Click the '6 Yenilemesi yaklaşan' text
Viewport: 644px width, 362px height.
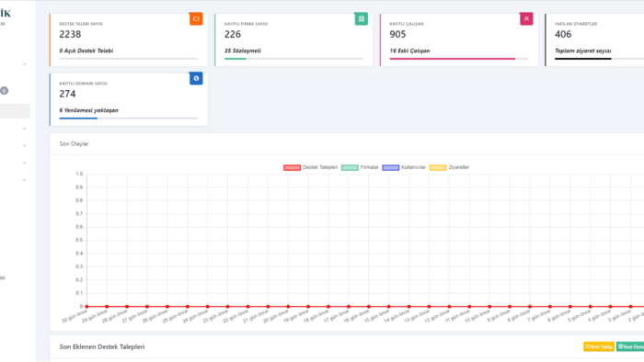coord(88,110)
